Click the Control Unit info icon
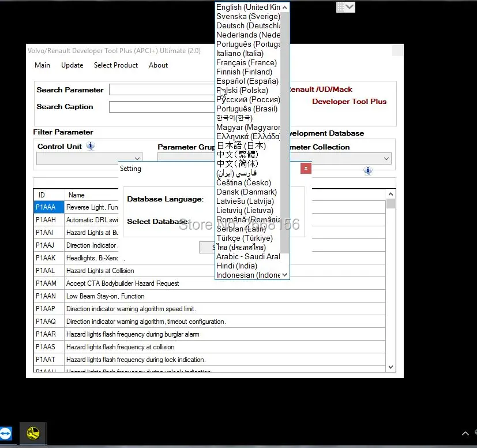 (91, 146)
